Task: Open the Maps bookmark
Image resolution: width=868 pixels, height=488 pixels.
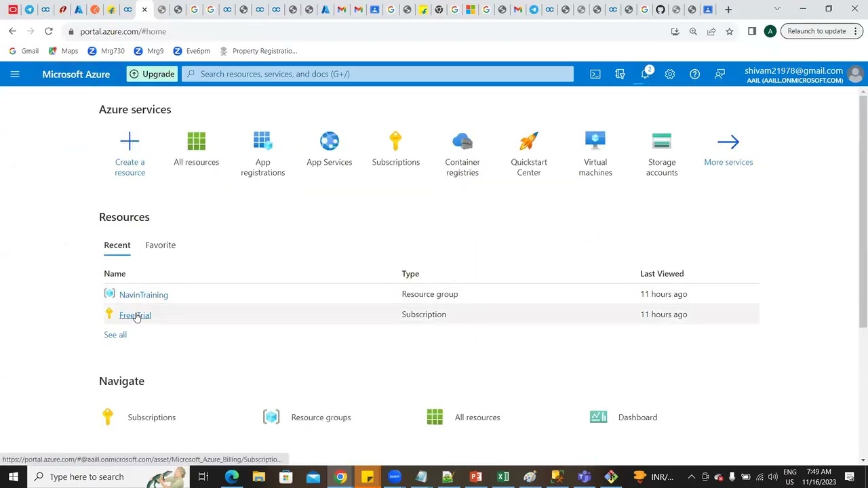Action: [63, 51]
